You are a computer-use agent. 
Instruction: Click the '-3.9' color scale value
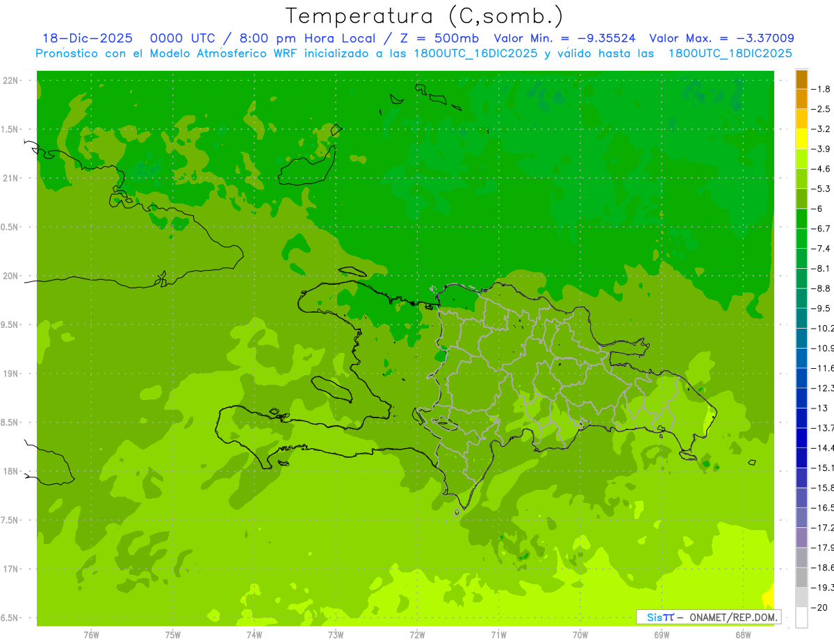[821, 149]
